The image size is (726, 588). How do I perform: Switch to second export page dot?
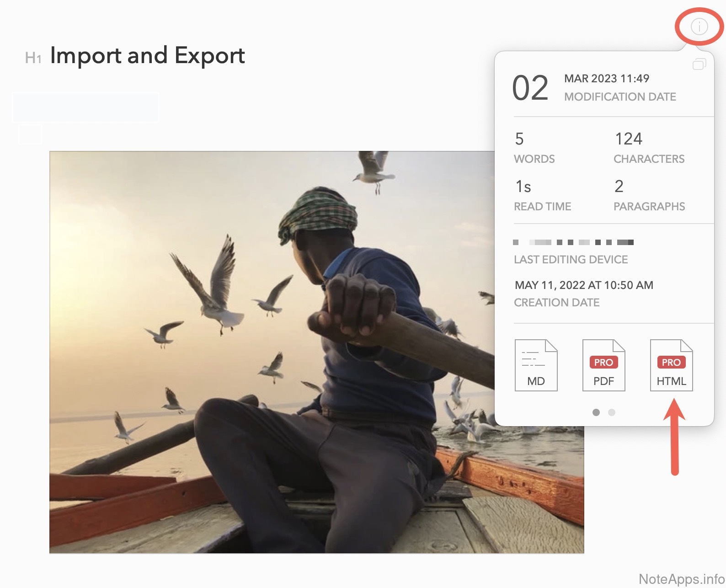612,412
